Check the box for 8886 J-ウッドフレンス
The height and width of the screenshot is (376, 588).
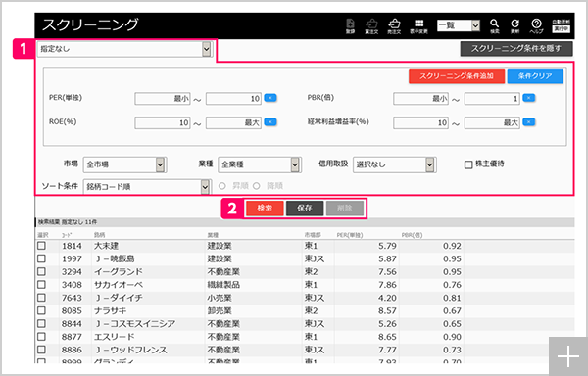click(41, 350)
